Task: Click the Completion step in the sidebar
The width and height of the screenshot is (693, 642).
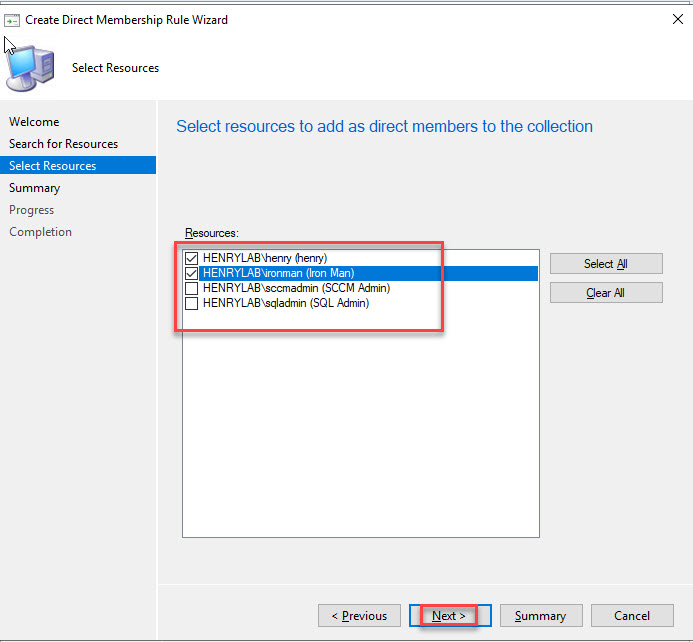Action: point(41,232)
